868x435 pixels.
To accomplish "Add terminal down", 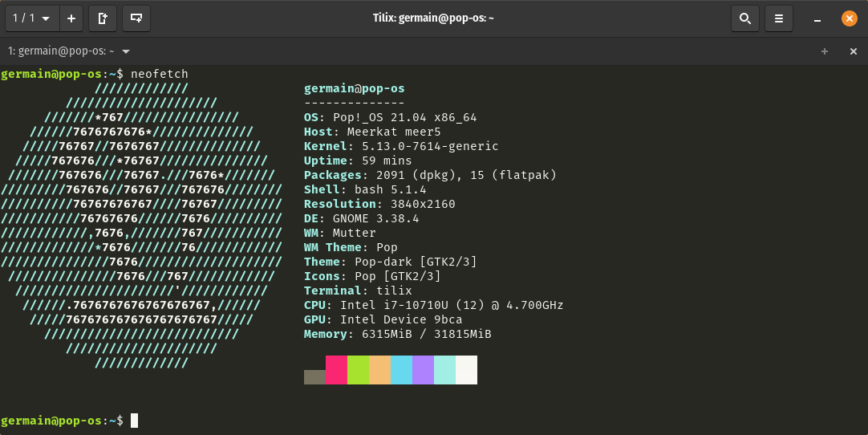I will 136,18.
